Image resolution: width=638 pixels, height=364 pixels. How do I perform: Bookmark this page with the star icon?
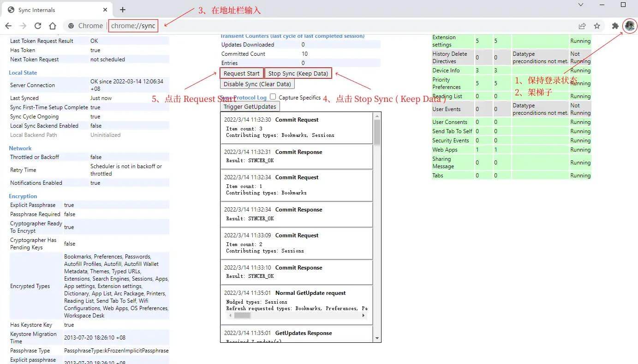pyautogui.click(x=597, y=26)
